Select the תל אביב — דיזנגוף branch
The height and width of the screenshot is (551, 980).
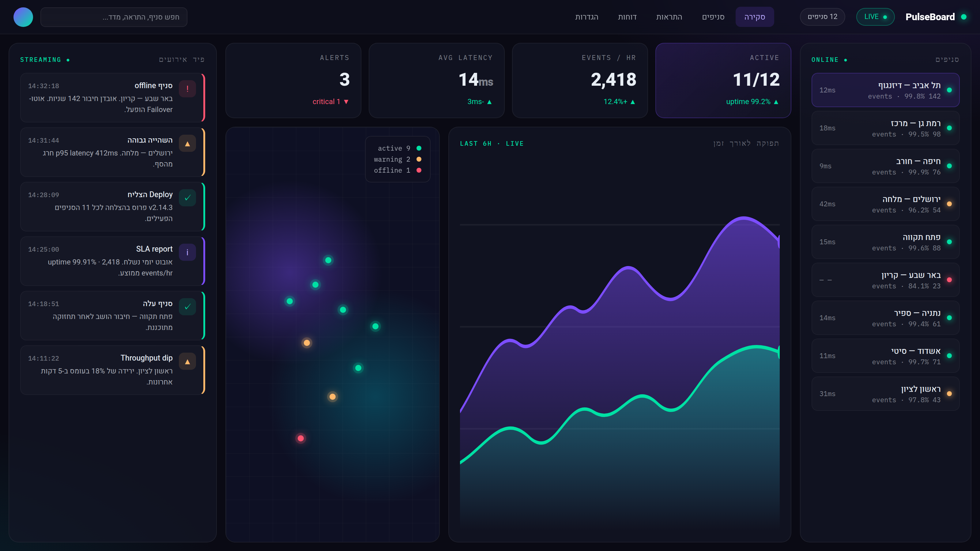pyautogui.click(x=885, y=90)
